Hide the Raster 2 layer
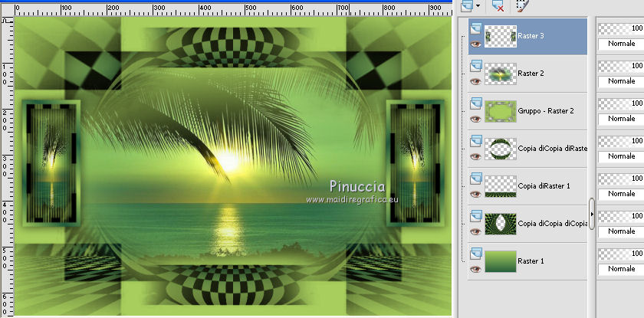 tap(475, 82)
